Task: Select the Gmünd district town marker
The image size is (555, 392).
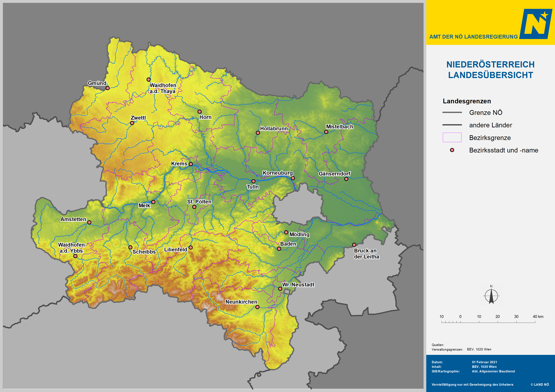Action: [108, 88]
